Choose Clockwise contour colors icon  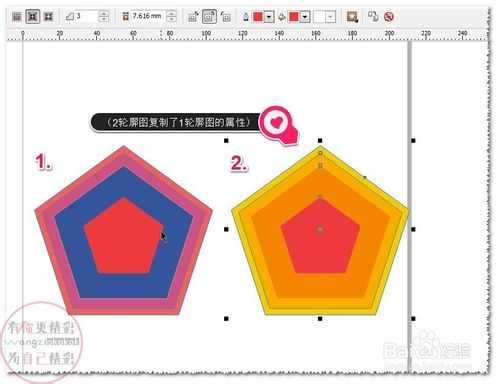[209, 16]
